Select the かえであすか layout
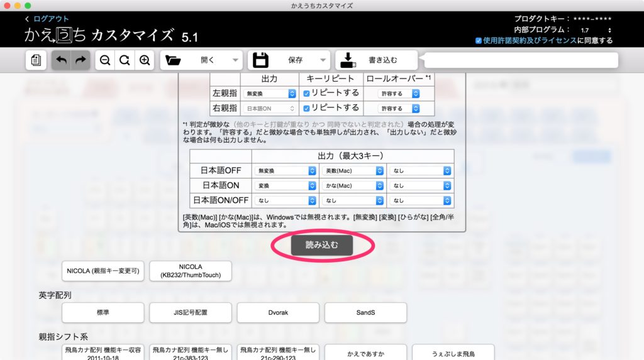The height and width of the screenshot is (360, 644). (x=365, y=352)
